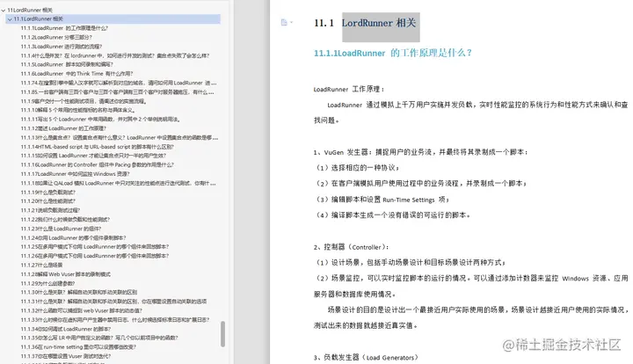This screenshot has width=633, height=364.
Task: Navigate to 11.1.21 说明负载测试过程
Action: tap(50, 210)
